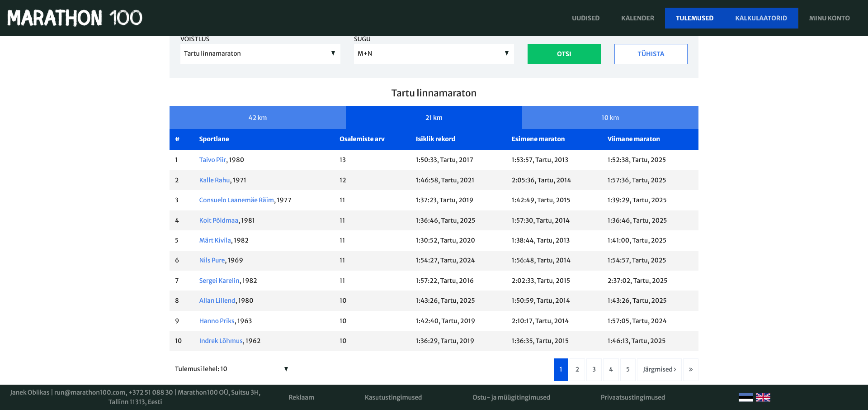Select the 10 km distance tab
Screen dimensions: 868x410
(x=610, y=118)
